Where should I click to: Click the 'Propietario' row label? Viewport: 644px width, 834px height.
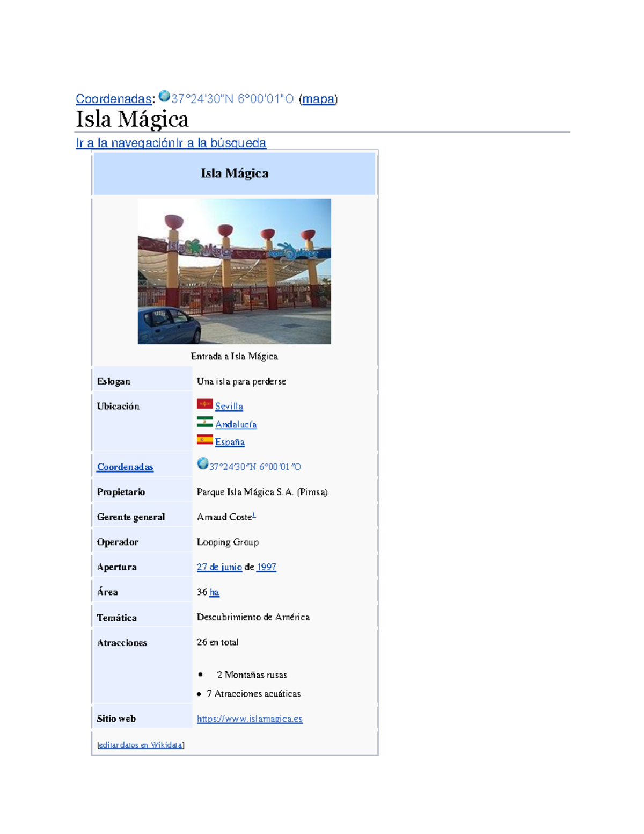(x=121, y=492)
